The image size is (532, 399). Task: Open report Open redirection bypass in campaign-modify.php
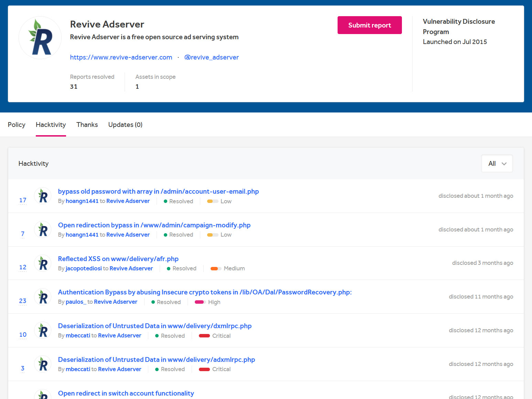[154, 225]
